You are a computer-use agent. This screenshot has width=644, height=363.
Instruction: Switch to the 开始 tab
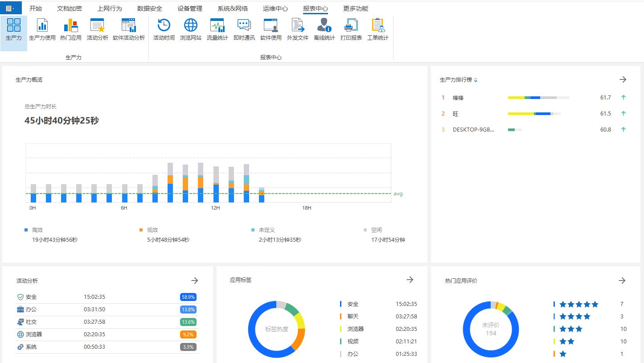coord(36,8)
